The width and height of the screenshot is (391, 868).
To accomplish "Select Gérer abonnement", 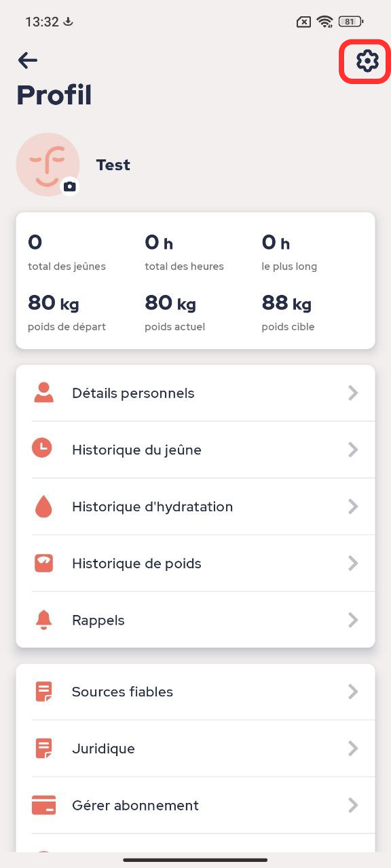I will (x=195, y=806).
